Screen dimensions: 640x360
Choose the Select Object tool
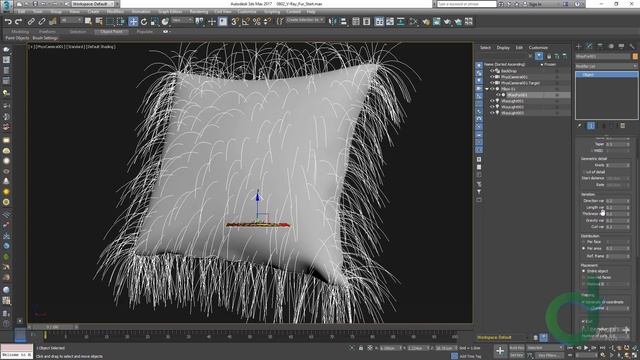coord(88,21)
